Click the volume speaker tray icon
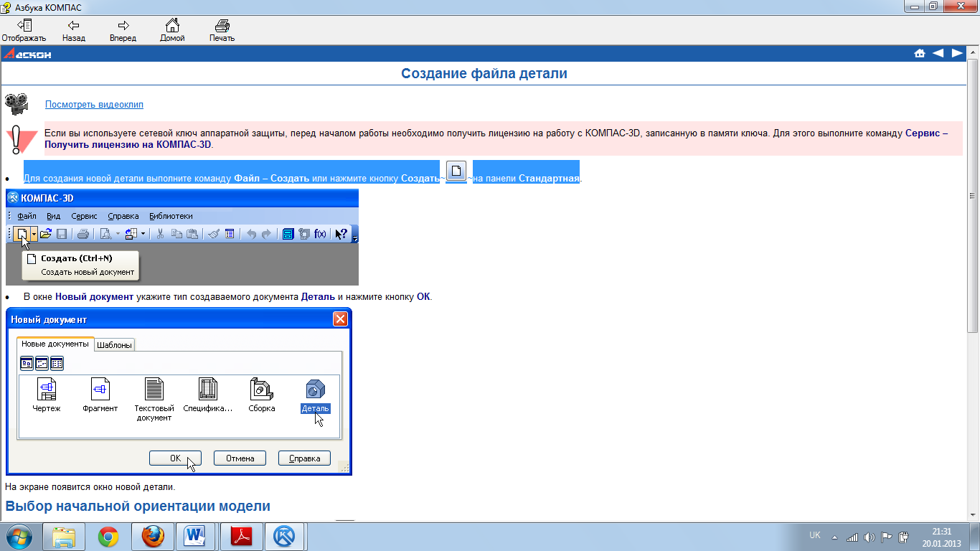This screenshot has width=980, height=551. [x=870, y=537]
